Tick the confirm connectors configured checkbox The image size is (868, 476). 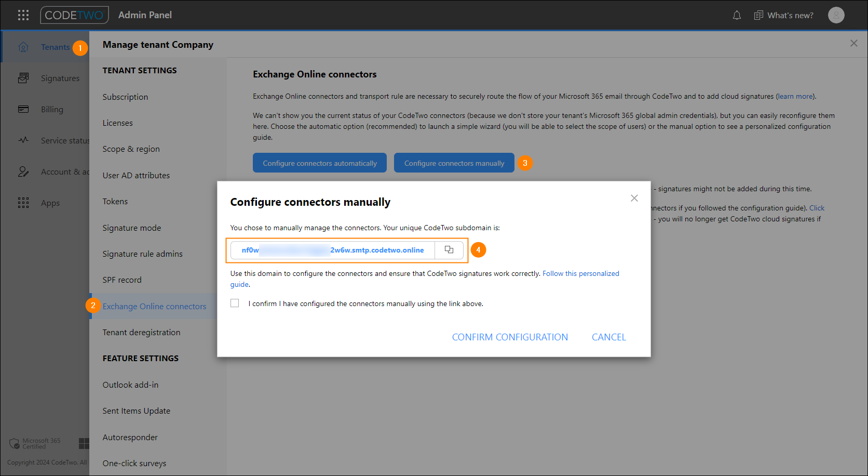[235, 303]
